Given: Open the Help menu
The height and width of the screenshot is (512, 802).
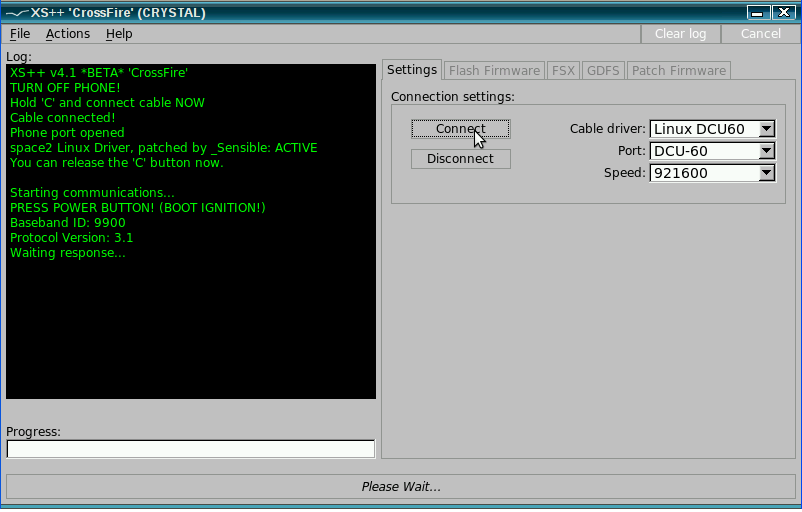Looking at the screenshot, I should coord(119,34).
